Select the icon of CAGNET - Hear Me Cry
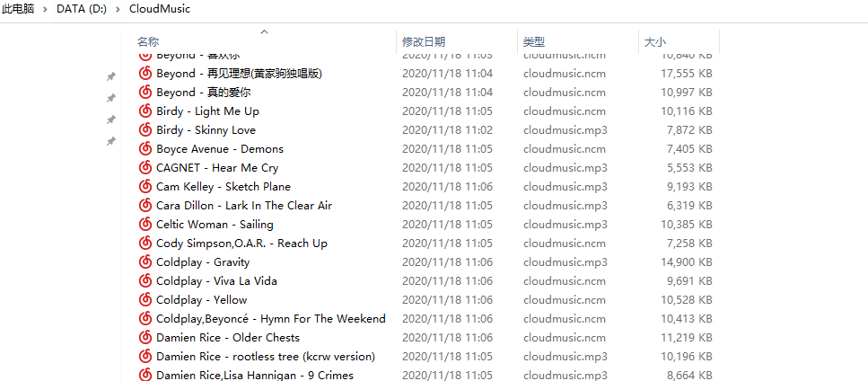 (x=145, y=168)
